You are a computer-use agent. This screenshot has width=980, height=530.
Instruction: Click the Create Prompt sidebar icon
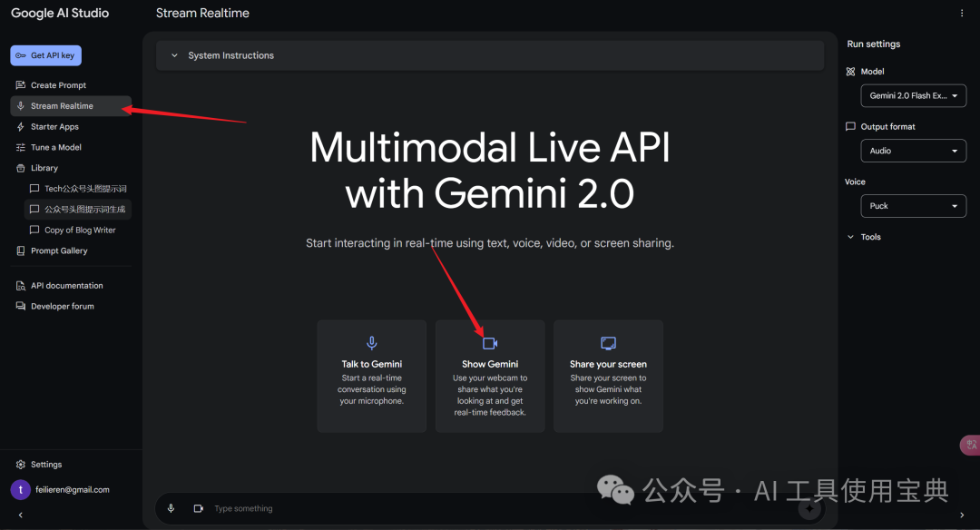pyautogui.click(x=21, y=85)
